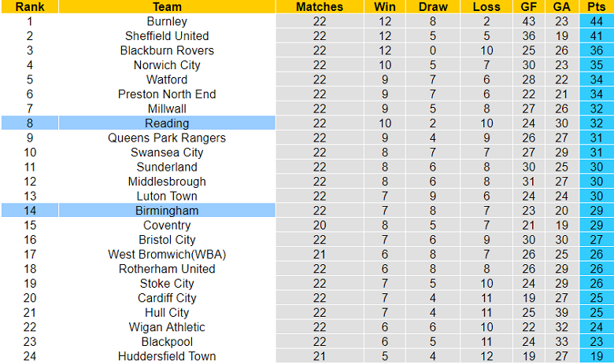Image resolution: width=614 pixels, height=364 pixels.
Task: Open Blackburn Rovers team page
Action: [167, 50]
